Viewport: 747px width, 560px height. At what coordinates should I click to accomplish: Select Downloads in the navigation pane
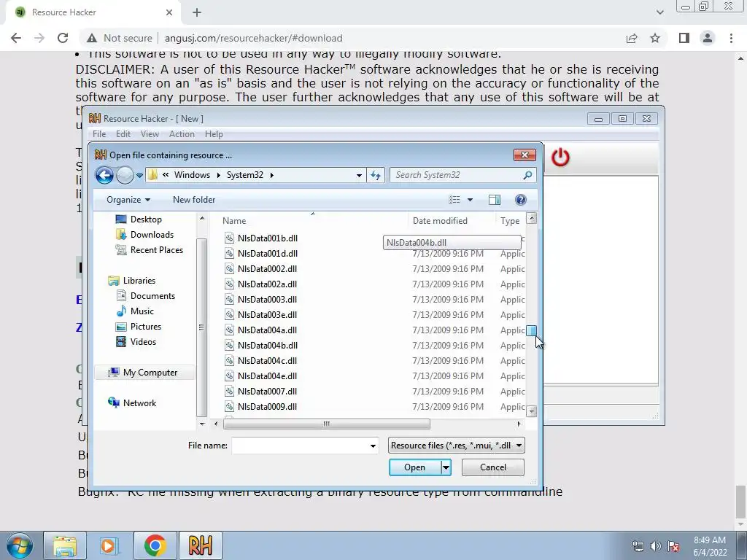[145, 234]
